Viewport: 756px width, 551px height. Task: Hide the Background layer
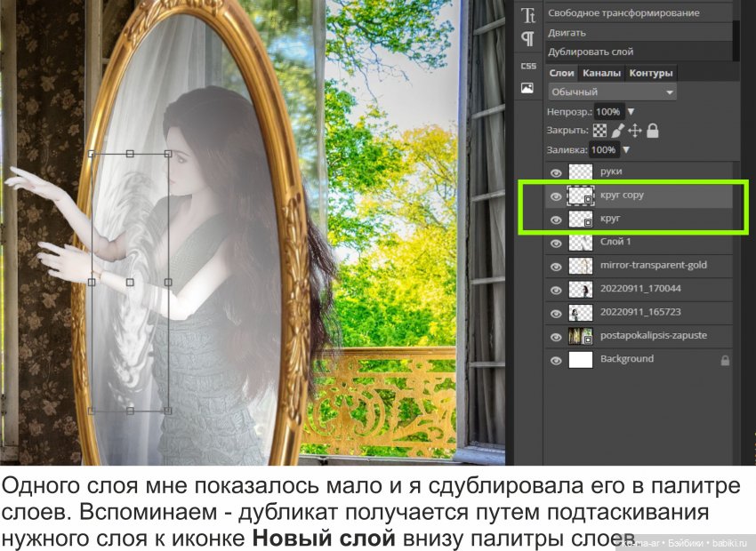(556, 359)
